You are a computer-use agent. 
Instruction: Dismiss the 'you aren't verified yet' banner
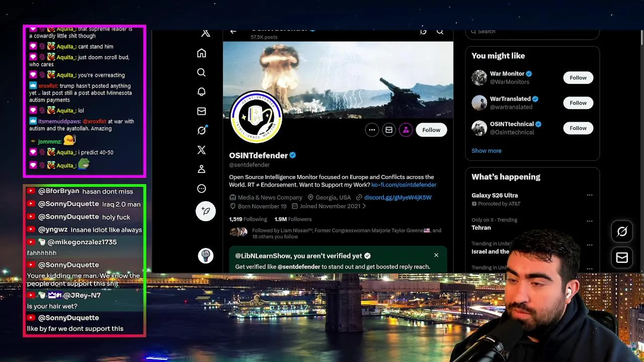click(x=436, y=255)
